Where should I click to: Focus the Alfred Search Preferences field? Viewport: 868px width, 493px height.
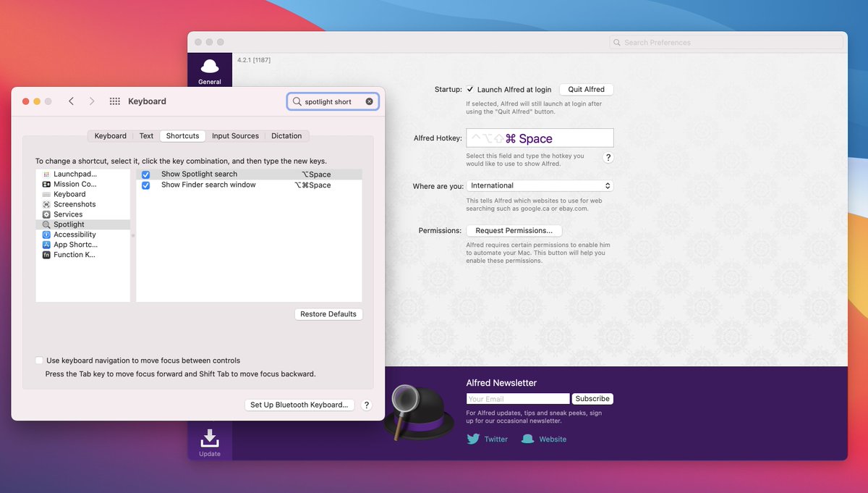(x=726, y=43)
